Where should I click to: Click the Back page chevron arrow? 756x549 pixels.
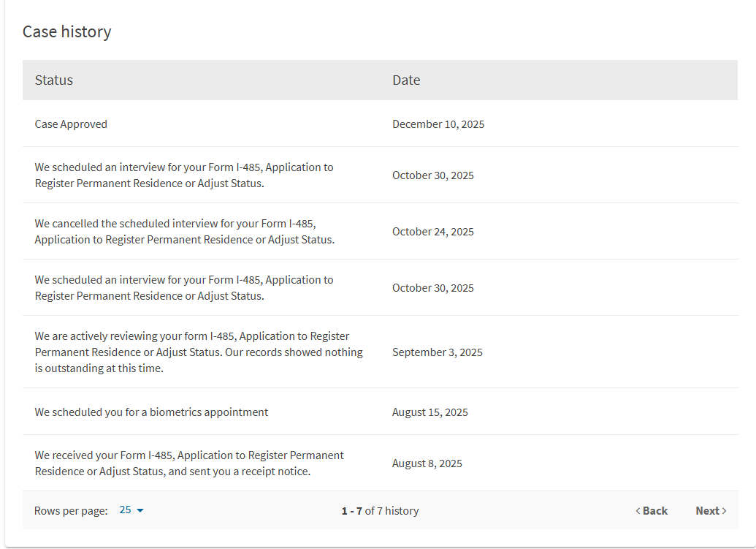[638, 511]
